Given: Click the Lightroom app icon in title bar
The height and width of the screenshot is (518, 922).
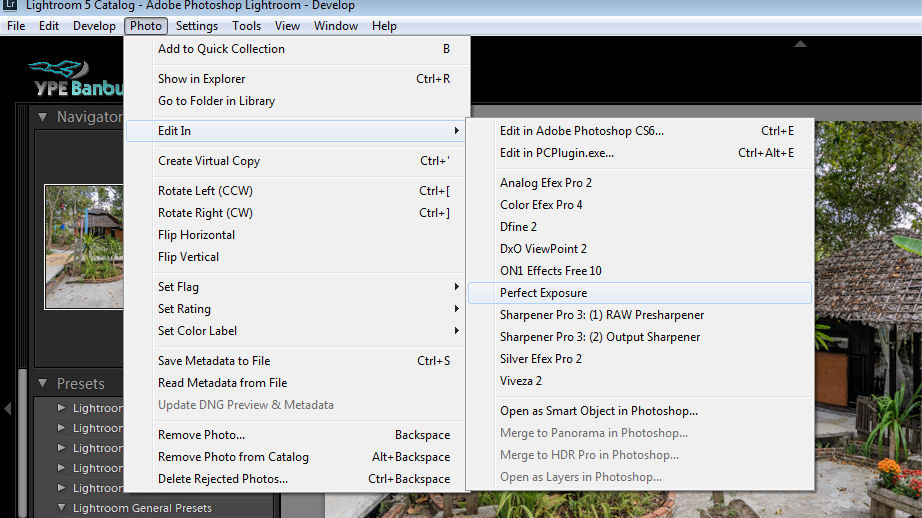Looking at the screenshot, I should click(9, 6).
